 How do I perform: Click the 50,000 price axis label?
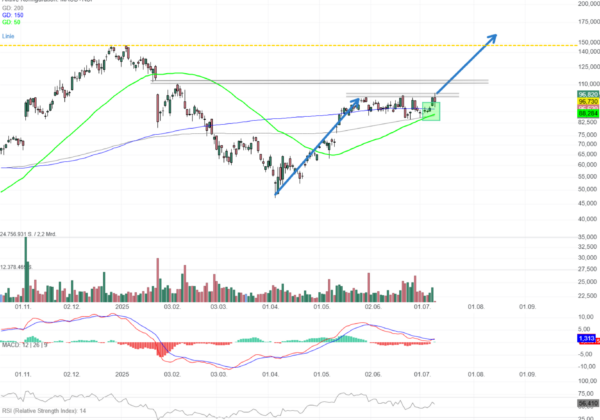click(589, 189)
